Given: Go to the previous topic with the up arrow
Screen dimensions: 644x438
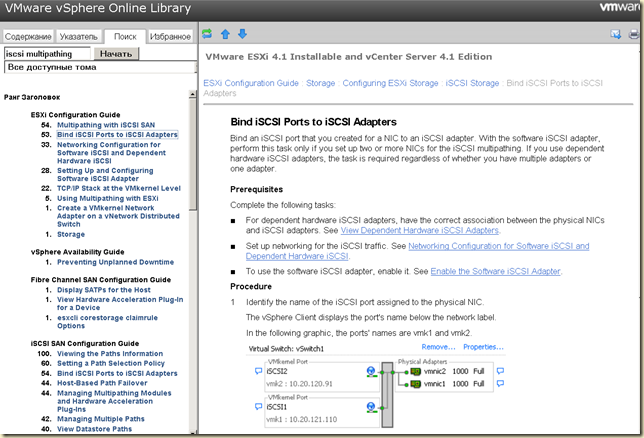Looking at the screenshot, I should point(225,34).
